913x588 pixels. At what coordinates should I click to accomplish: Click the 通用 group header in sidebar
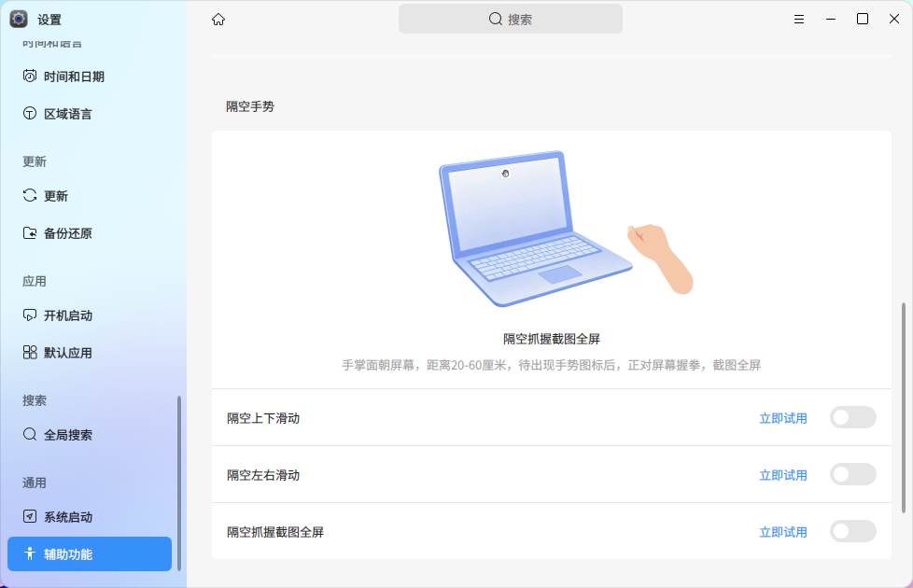pyautogui.click(x=35, y=483)
